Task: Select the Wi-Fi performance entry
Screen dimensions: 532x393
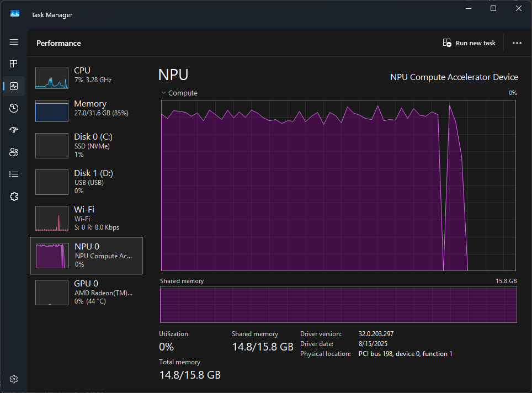Action: tap(86, 218)
